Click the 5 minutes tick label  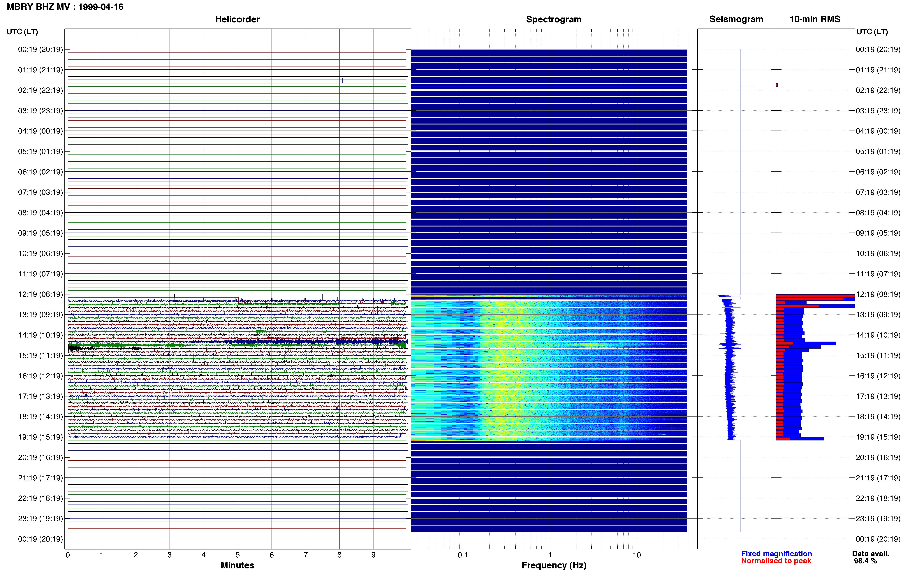pyautogui.click(x=238, y=555)
